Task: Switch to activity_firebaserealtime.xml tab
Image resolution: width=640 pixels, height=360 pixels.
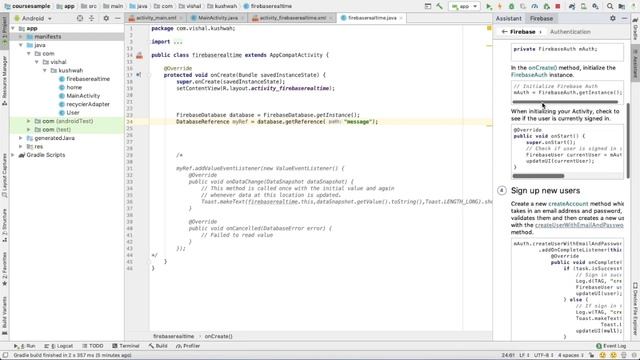Action: (x=292, y=18)
